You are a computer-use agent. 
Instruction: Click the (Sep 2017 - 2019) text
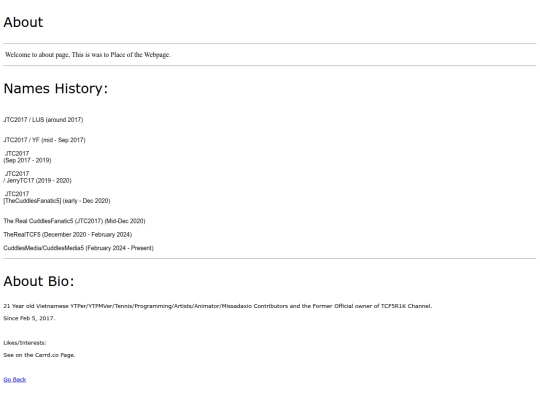coord(28,160)
